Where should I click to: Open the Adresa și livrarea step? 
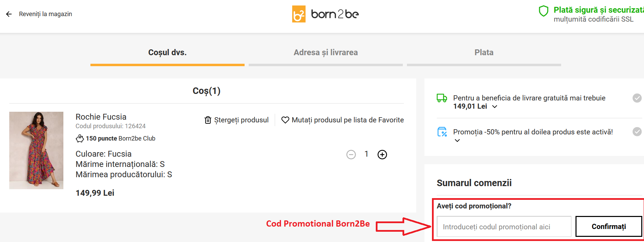click(325, 52)
